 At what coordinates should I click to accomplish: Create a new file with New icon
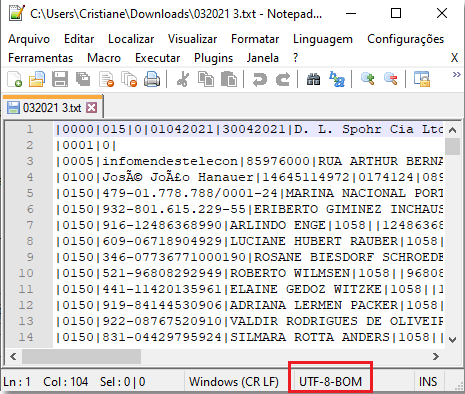coord(15,79)
